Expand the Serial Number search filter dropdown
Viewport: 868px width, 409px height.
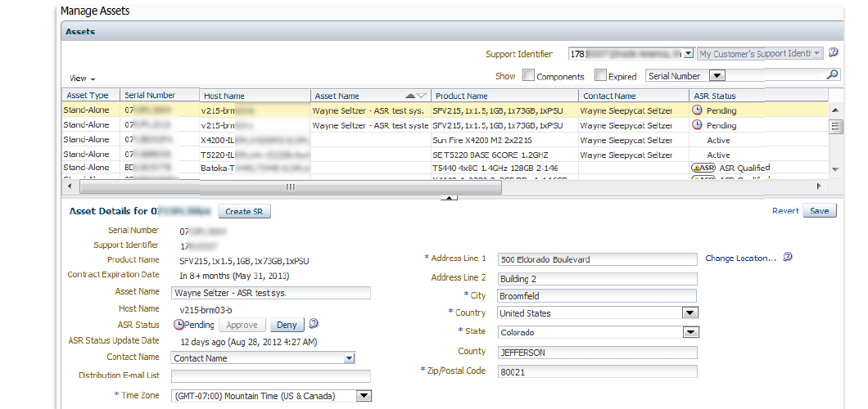[x=717, y=76]
